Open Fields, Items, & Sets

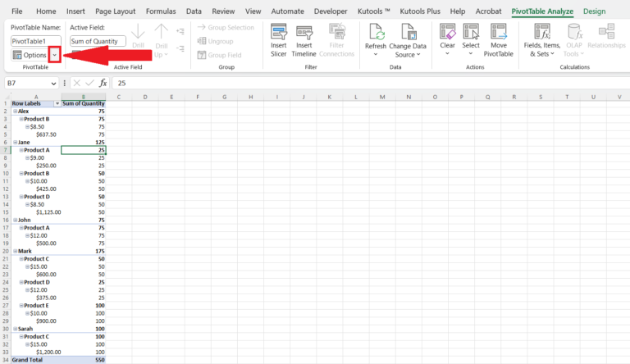pos(541,40)
